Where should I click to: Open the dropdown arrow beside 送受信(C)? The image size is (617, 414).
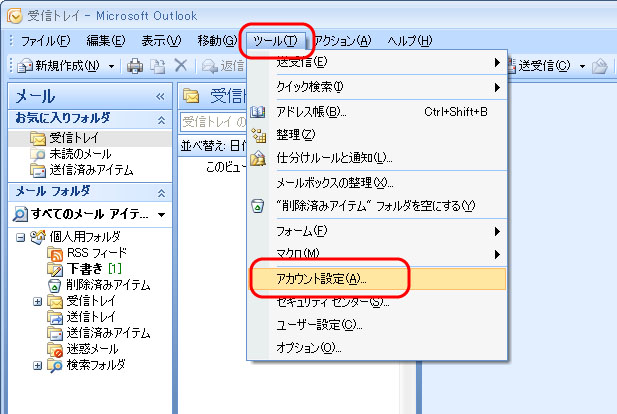coord(582,66)
